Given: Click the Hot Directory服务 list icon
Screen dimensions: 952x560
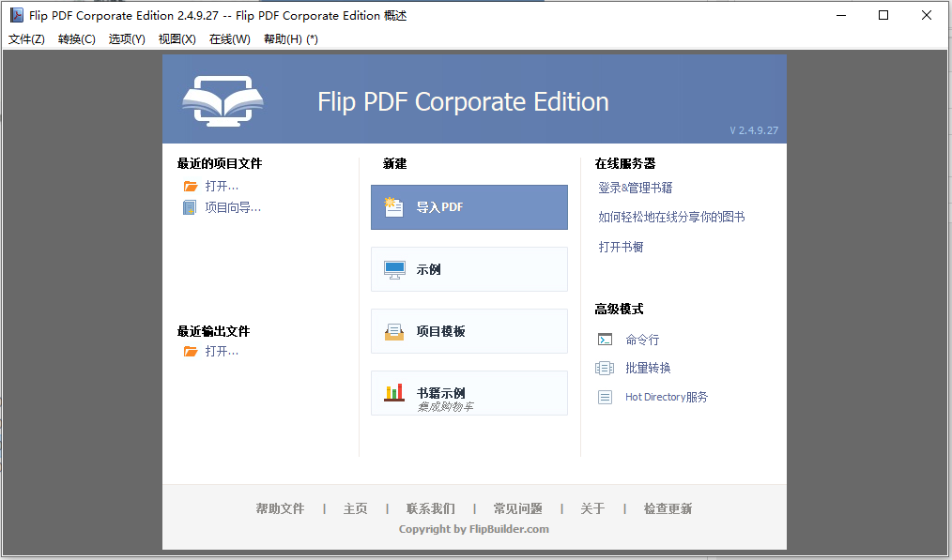Looking at the screenshot, I should click(605, 398).
